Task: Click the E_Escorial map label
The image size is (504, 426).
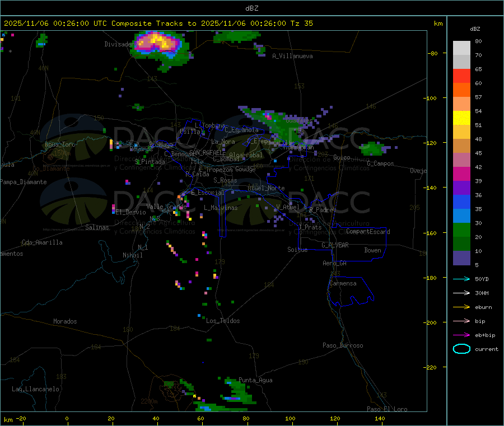Action: [207, 193]
